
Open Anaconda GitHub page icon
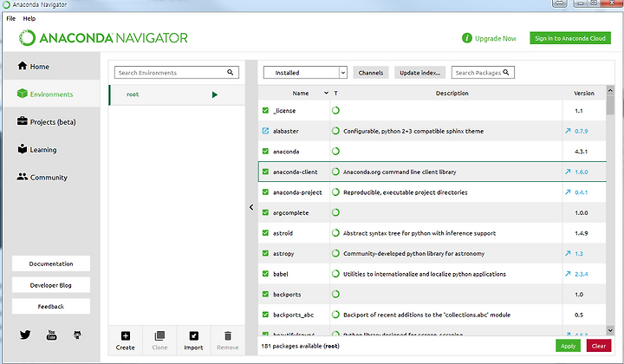click(x=77, y=335)
